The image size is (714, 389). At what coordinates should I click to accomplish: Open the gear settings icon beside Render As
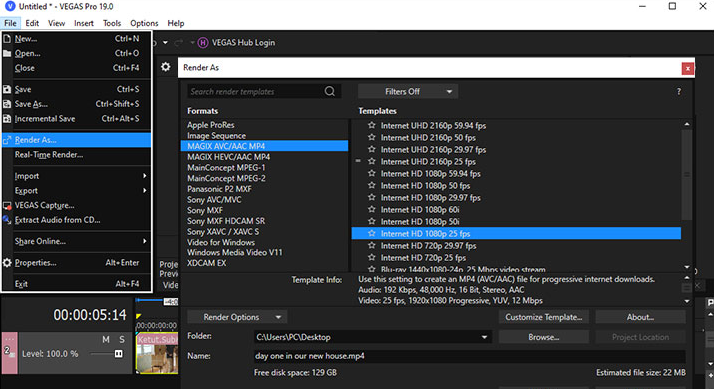[166, 67]
